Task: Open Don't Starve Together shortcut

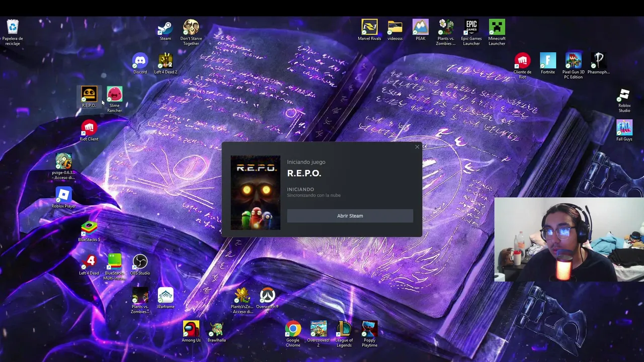Action: 191,32
